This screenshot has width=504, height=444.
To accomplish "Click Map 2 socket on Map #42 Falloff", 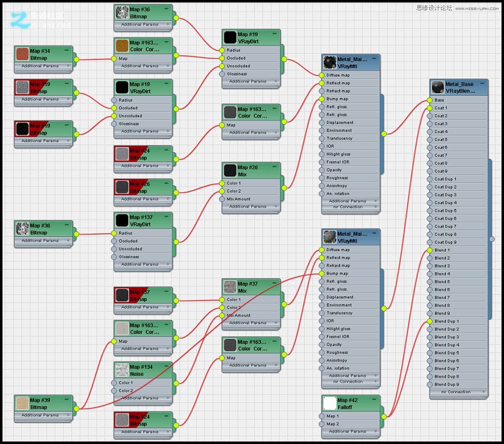I will 322,424.
